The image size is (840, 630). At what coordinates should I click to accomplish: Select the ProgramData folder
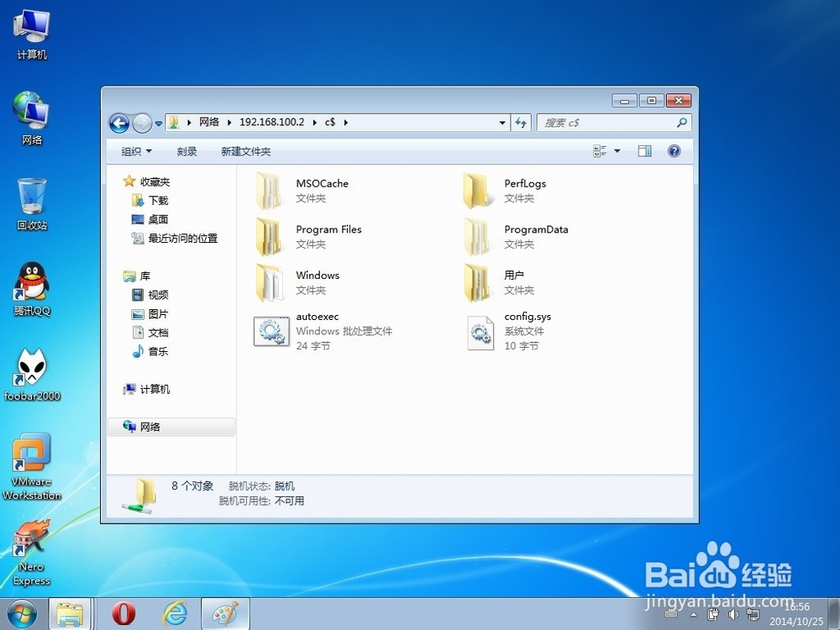pyautogui.click(x=516, y=236)
